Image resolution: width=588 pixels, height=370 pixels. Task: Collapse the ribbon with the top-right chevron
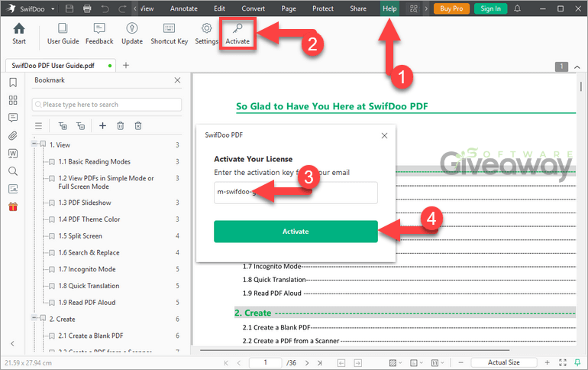tap(577, 67)
